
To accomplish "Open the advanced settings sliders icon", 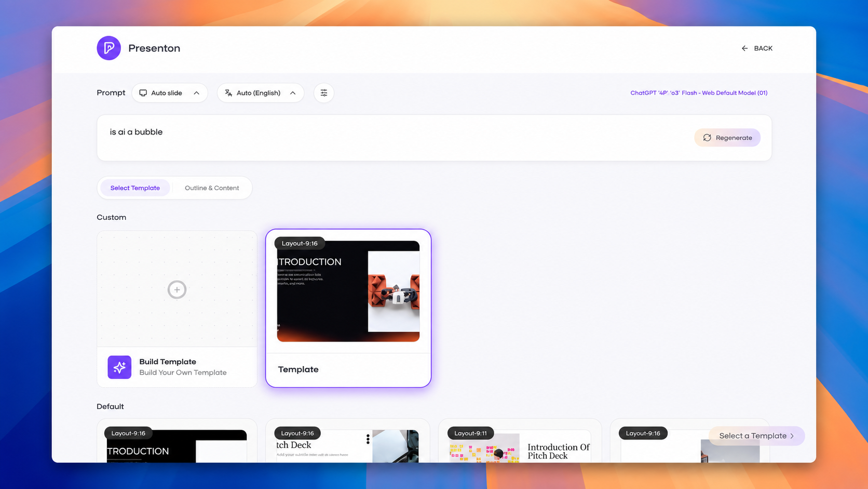I will pyautogui.click(x=324, y=93).
